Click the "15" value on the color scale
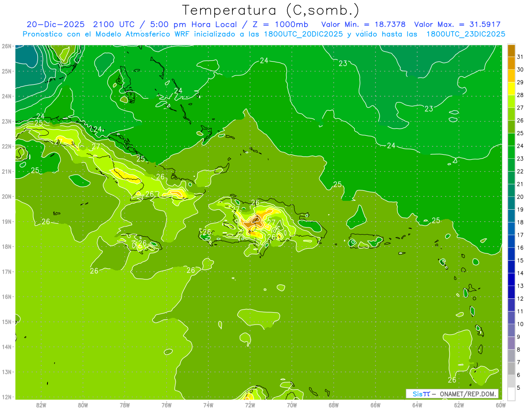The image size is (532, 411). (520, 260)
